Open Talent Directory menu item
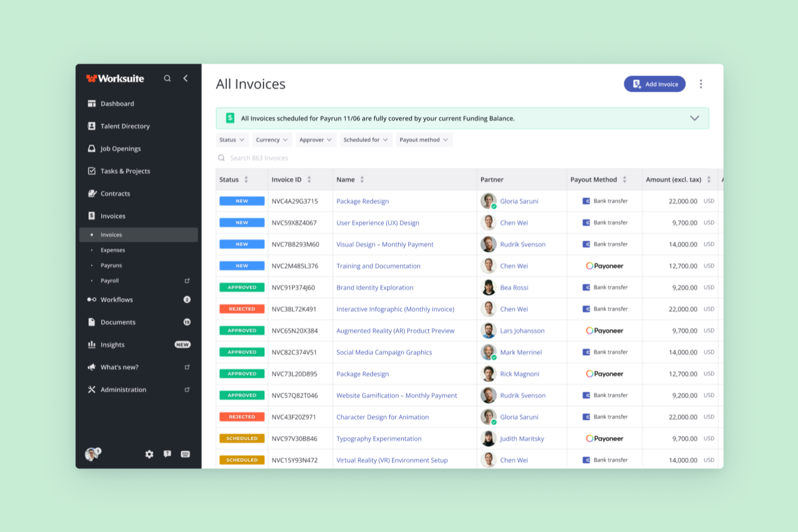This screenshot has width=798, height=532. tap(125, 126)
